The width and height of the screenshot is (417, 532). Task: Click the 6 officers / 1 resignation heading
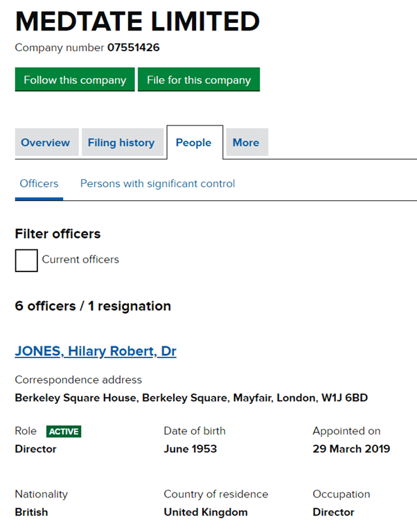[93, 306]
